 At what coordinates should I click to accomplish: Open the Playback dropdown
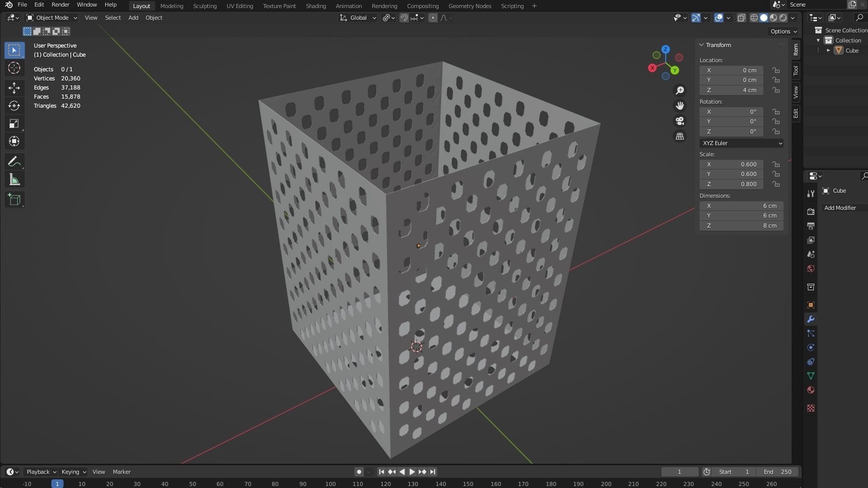click(x=41, y=472)
